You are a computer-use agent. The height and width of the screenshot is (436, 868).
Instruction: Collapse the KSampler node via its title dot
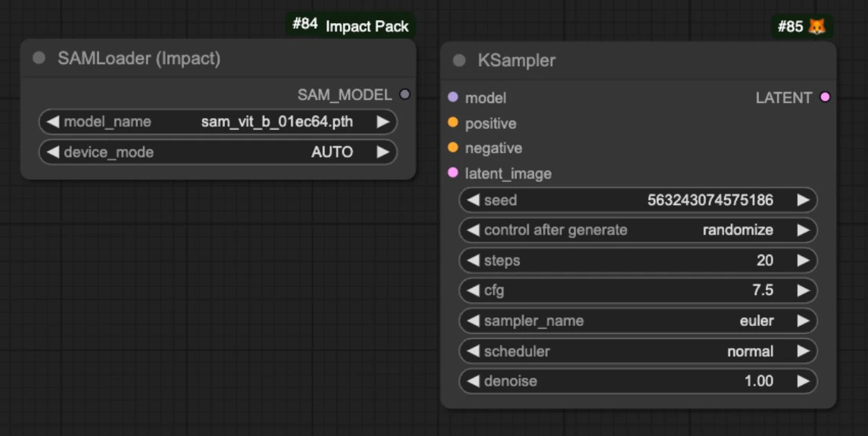pos(459,60)
